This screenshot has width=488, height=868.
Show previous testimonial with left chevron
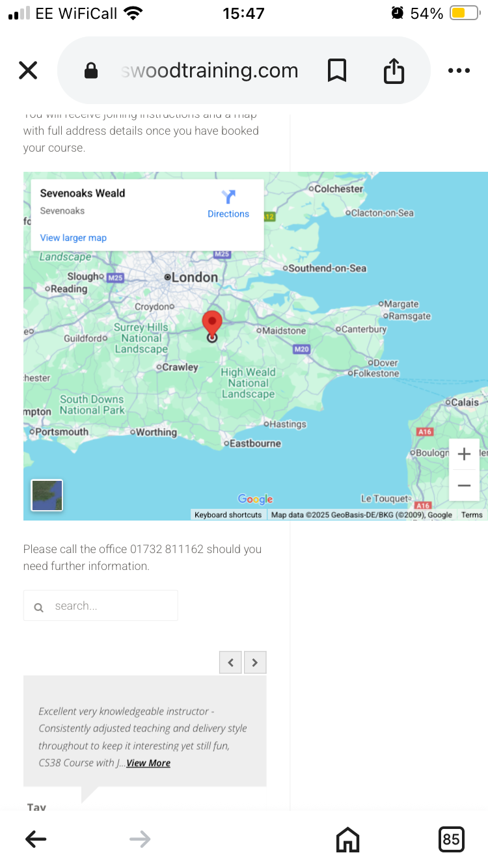click(x=230, y=662)
